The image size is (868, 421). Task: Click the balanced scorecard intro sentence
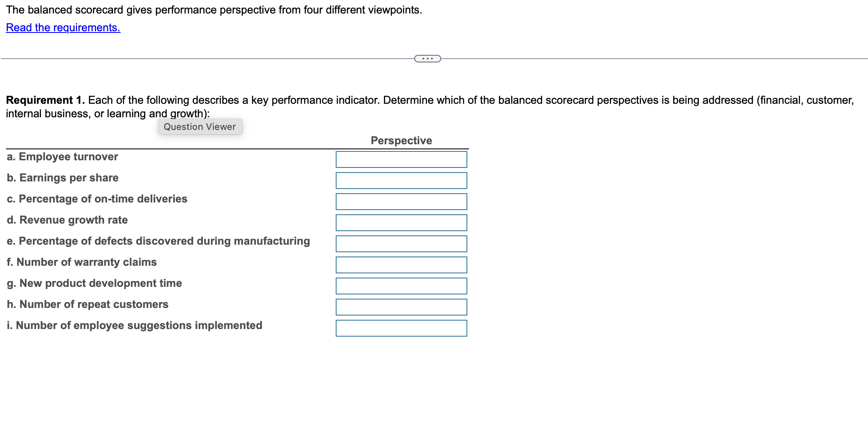point(214,9)
